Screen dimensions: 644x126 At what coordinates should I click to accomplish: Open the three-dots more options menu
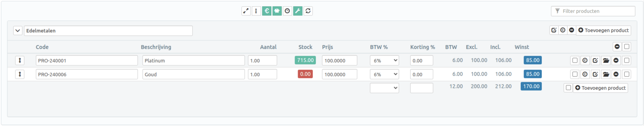pyautogui.click(x=256, y=11)
